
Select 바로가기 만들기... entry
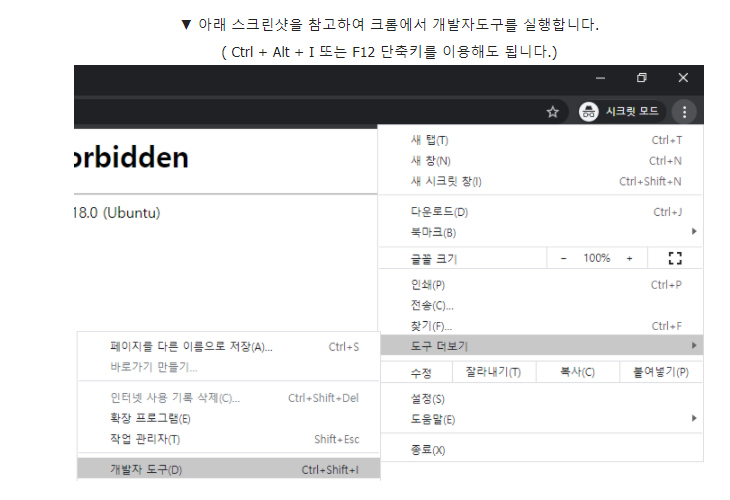229,367
